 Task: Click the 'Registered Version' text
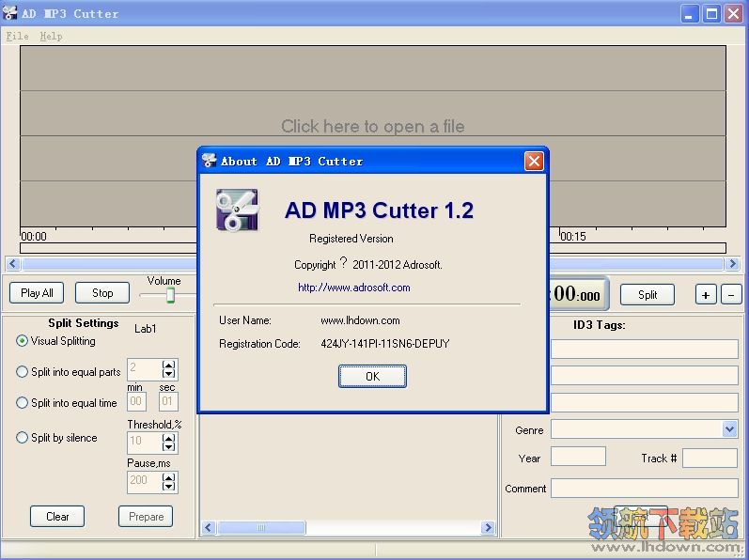[x=351, y=239]
